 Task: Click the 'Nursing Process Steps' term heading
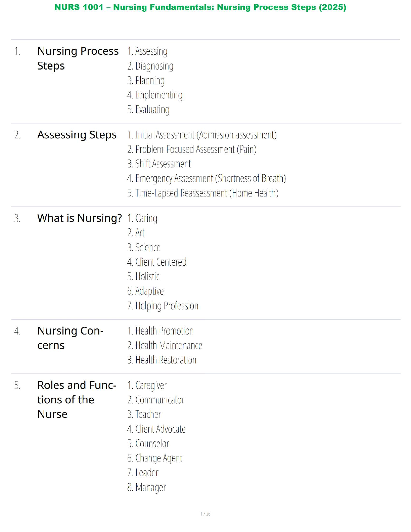pos(78,58)
